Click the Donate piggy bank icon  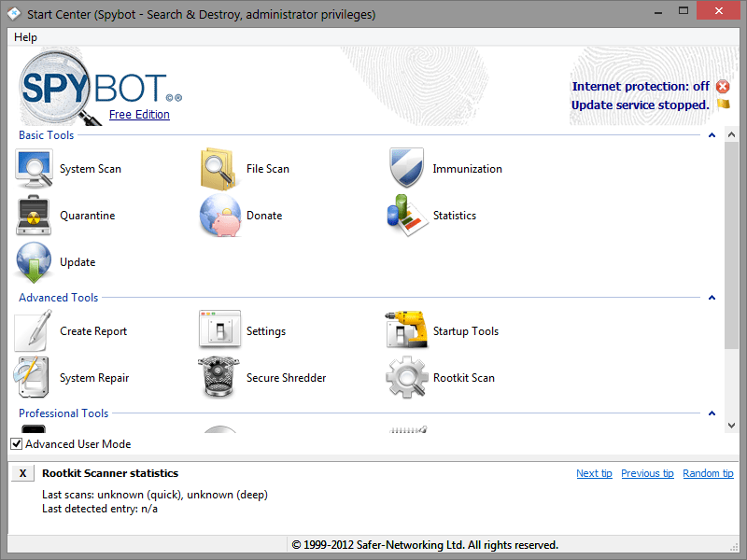[220, 216]
